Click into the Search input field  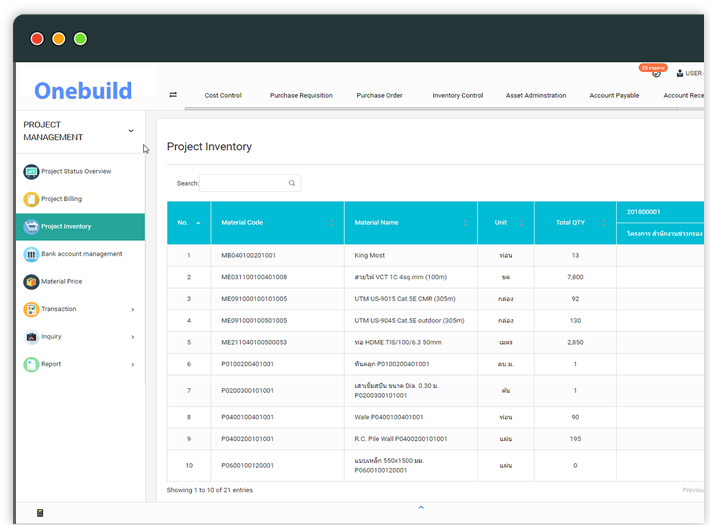tap(243, 183)
